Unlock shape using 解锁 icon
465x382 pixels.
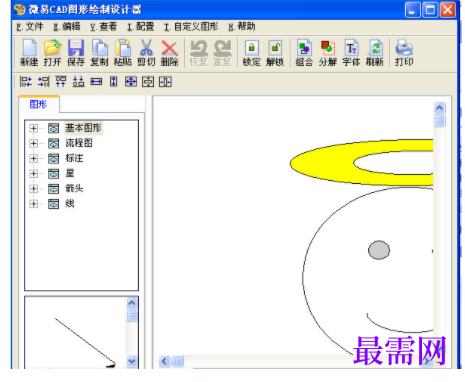click(275, 53)
